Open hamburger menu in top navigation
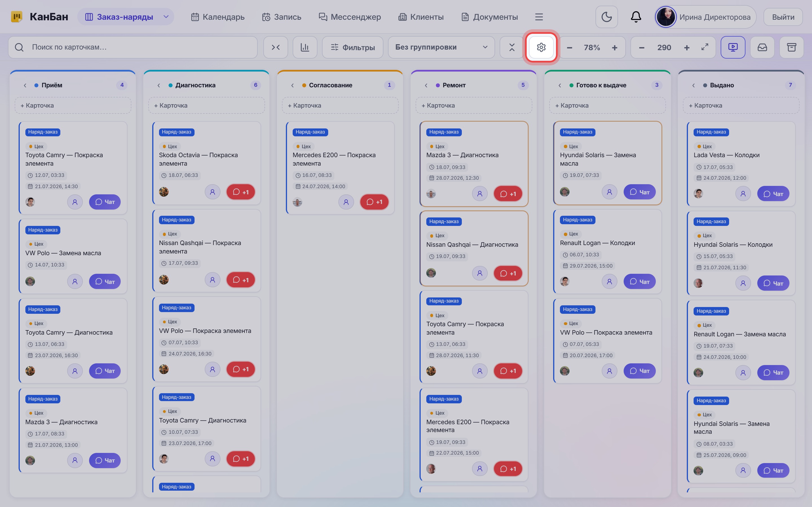Viewport: 812px width, 507px height. pos(539,17)
